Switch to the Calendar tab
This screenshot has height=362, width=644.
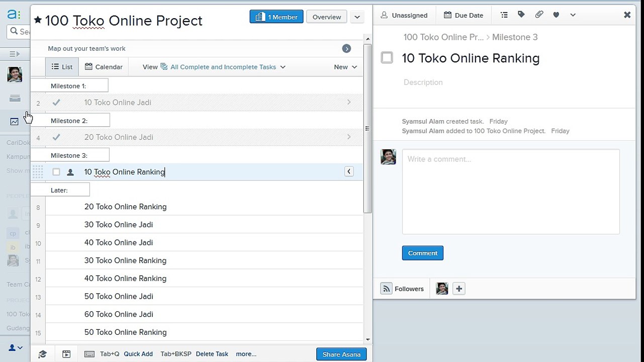pos(104,67)
